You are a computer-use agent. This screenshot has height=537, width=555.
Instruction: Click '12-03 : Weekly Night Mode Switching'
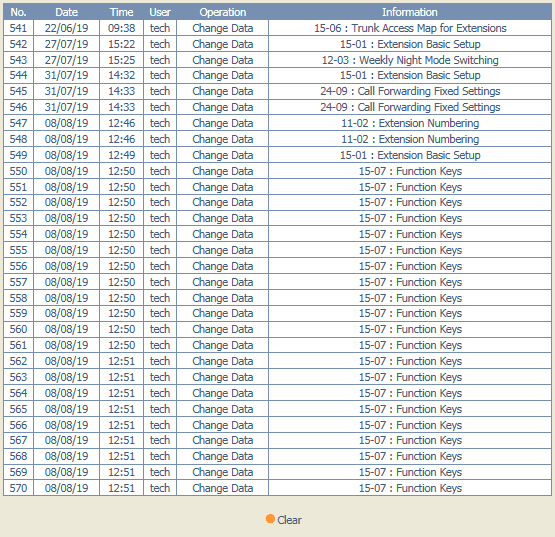pyautogui.click(x=410, y=60)
